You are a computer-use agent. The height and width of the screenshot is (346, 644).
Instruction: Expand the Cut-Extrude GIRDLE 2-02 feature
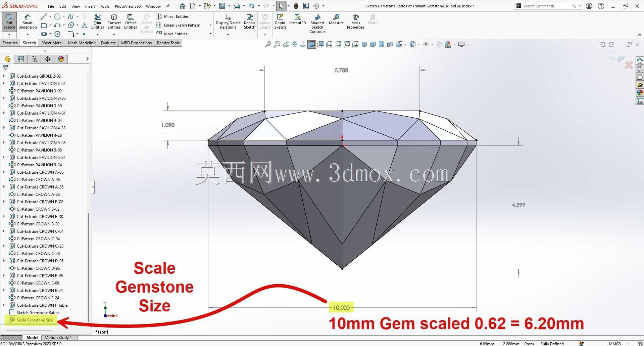(4, 76)
